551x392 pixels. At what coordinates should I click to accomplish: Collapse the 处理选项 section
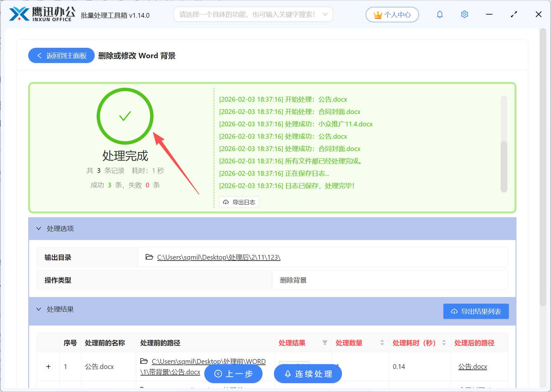pos(38,228)
